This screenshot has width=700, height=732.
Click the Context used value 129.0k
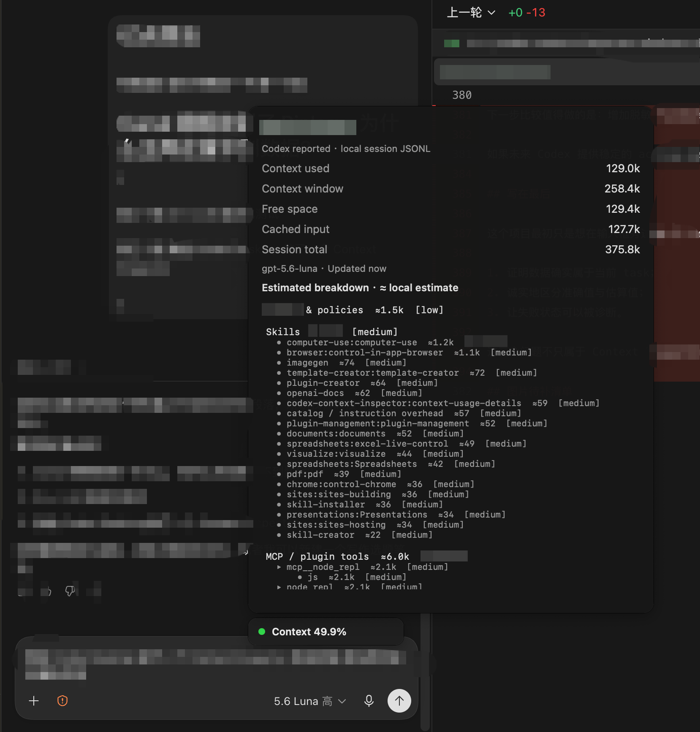tap(623, 168)
